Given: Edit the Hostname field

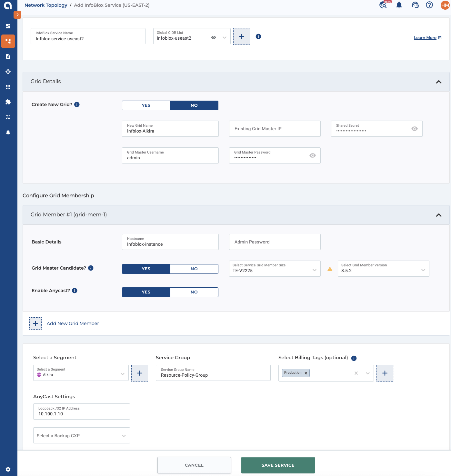Looking at the screenshot, I should pyautogui.click(x=170, y=242).
